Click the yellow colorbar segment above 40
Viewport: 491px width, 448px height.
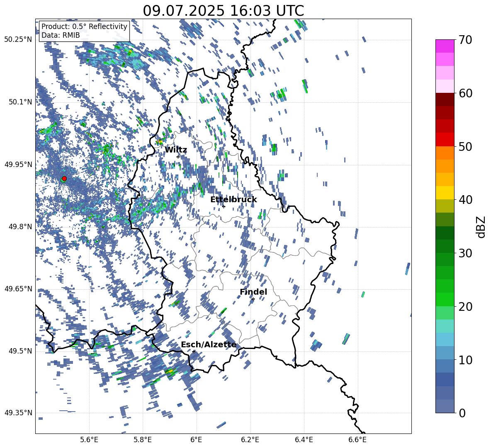coord(445,193)
